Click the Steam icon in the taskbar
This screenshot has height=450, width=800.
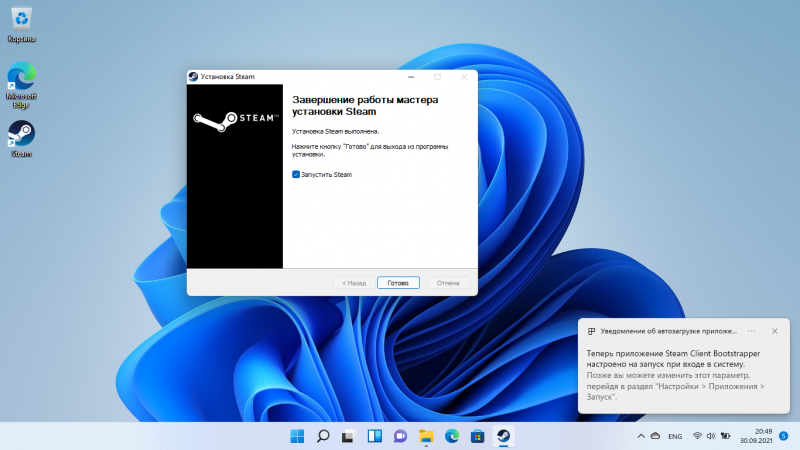tap(503, 436)
